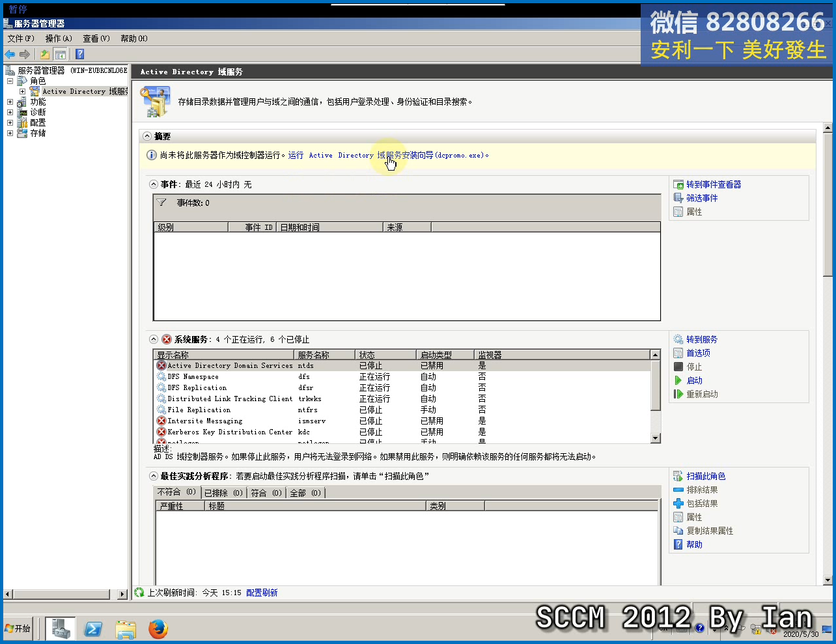Open Firefox from the taskbar
The image size is (836, 644).
tap(158, 629)
